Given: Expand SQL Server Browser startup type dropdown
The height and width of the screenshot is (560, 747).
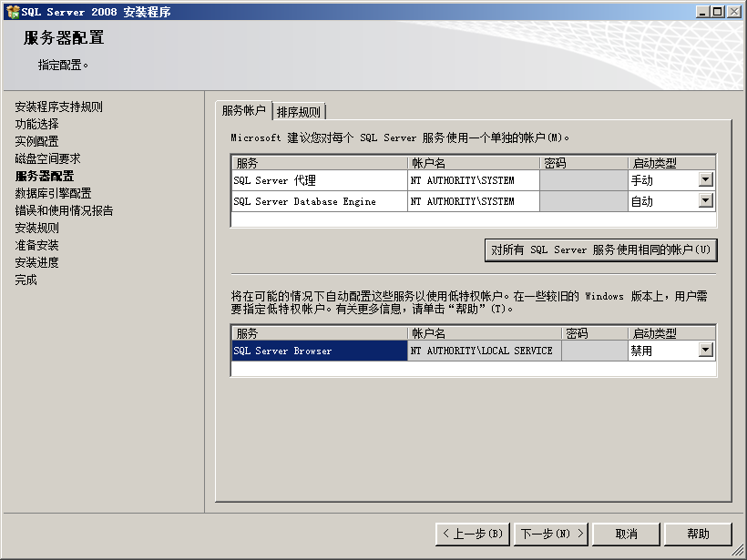Looking at the screenshot, I should 705,351.
